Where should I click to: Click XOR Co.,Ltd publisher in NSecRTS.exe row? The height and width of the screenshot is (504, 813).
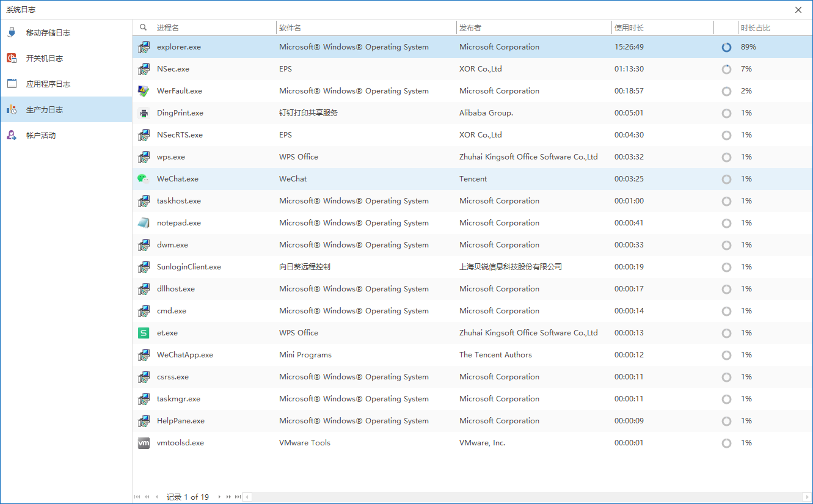pos(481,135)
